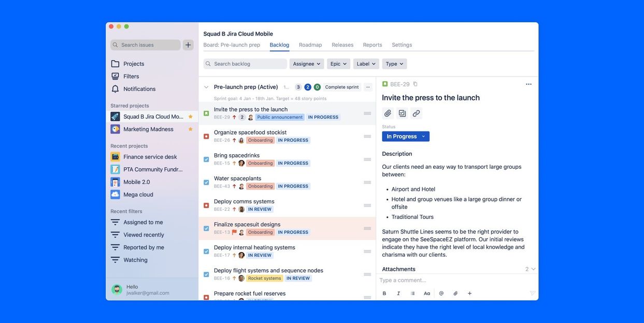Click the attachment paperclip icon under issue title

[x=388, y=113]
